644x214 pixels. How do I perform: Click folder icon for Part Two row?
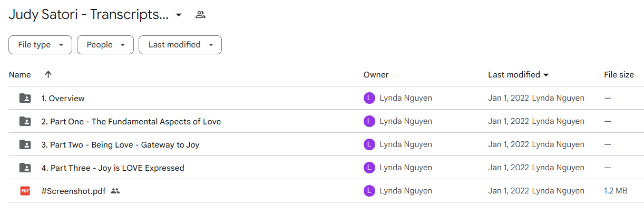(x=25, y=144)
